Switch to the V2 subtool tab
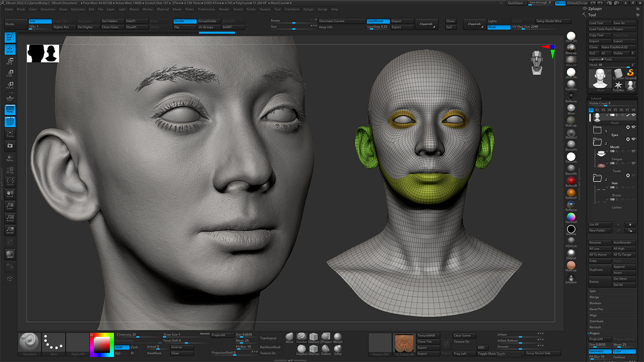 [597, 110]
